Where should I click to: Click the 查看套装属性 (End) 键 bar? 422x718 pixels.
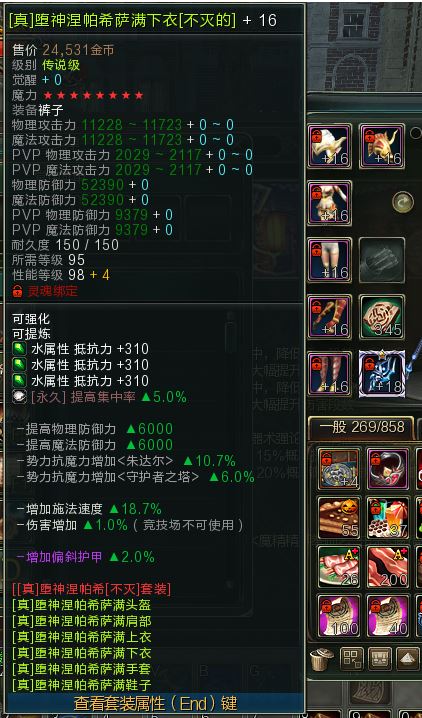(155, 703)
